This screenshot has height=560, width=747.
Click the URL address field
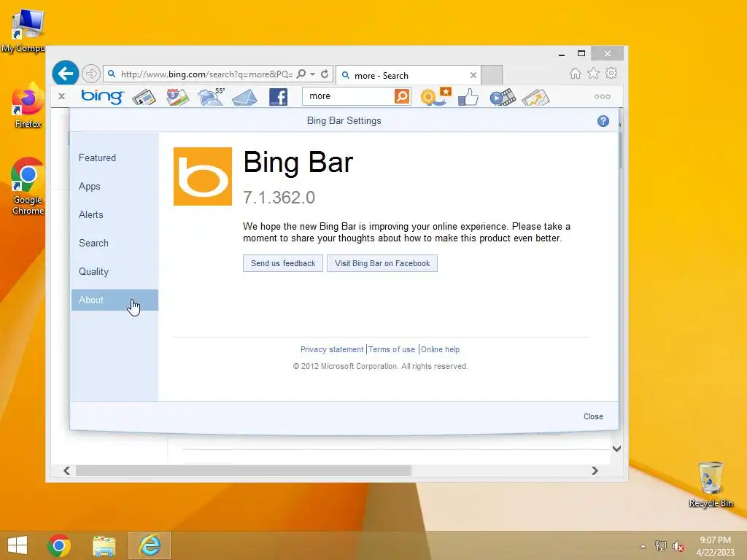click(x=206, y=74)
